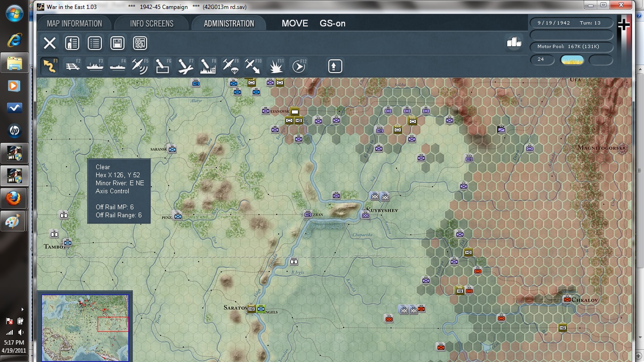Launch Internet Explorer from the taskbar
The height and width of the screenshot is (362, 644).
[x=15, y=40]
